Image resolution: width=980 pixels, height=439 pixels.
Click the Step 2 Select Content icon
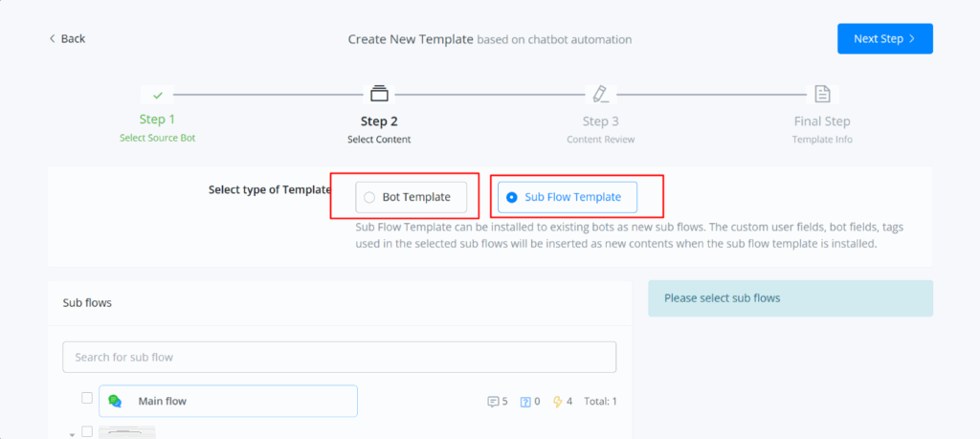(379, 94)
